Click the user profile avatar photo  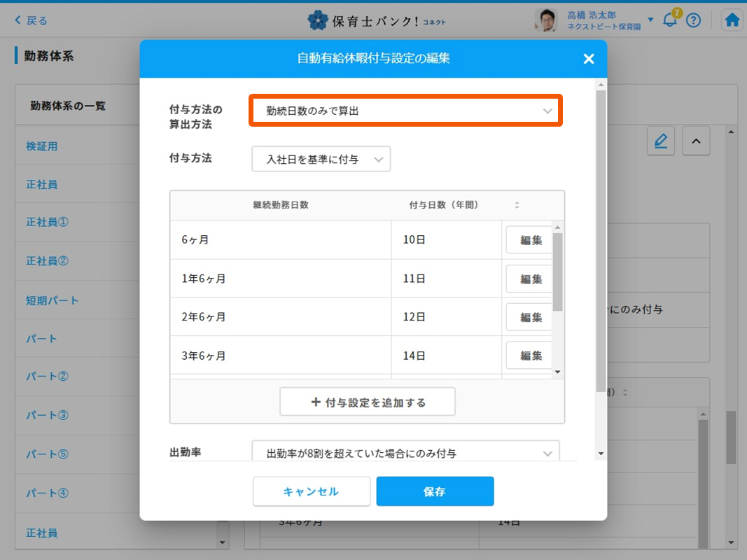546,20
